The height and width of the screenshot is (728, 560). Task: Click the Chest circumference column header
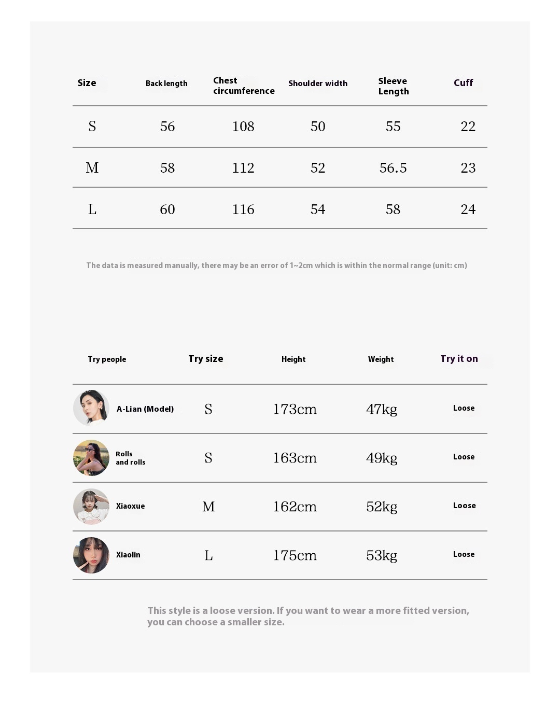coord(244,86)
